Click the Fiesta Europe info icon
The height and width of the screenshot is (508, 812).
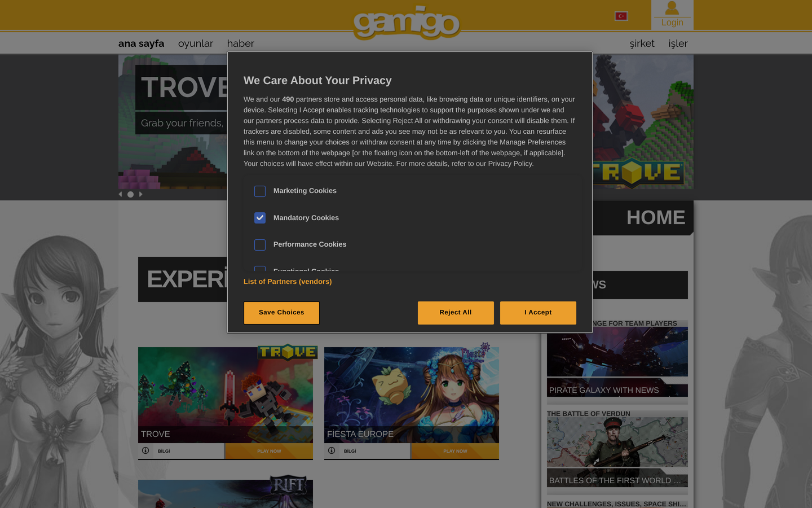pyautogui.click(x=332, y=450)
